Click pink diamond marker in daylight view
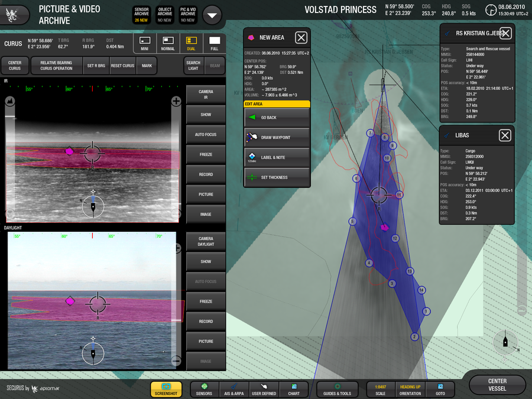This screenshot has width=532, height=399. coord(70,301)
